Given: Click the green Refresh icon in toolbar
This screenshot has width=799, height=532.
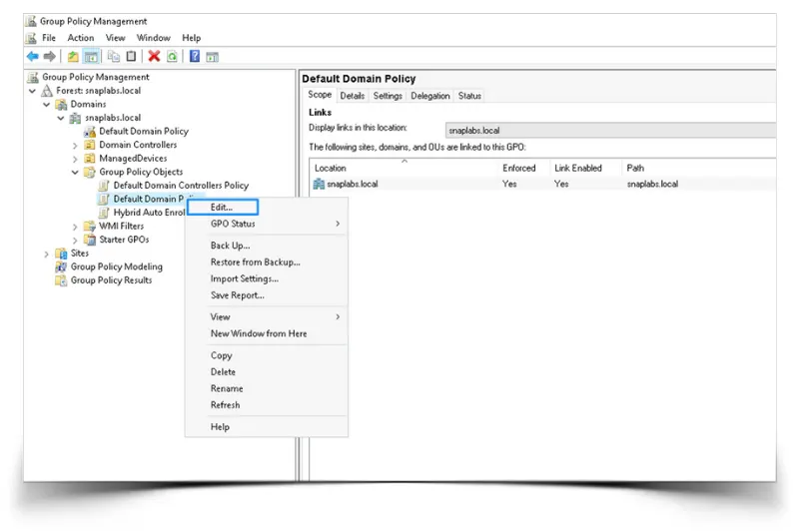Looking at the screenshot, I should point(172,57).
